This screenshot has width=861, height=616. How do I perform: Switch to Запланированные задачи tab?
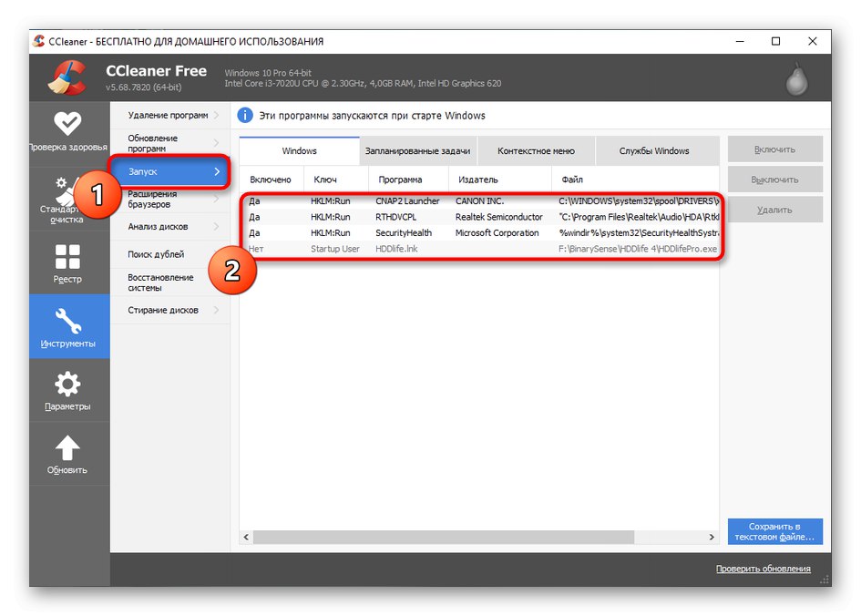pos(418,151)
